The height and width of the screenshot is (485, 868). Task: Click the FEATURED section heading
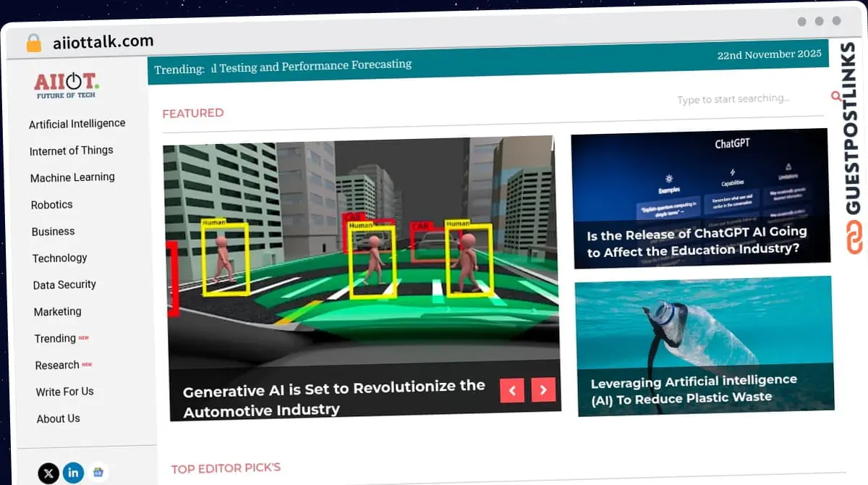tap(193, 113)
